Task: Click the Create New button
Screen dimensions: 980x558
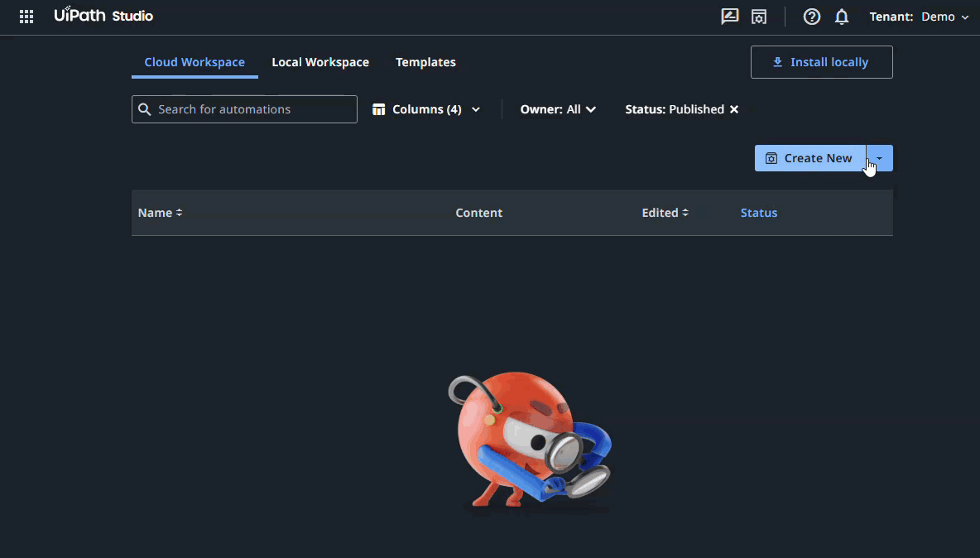Action: (x=810, y=158)
